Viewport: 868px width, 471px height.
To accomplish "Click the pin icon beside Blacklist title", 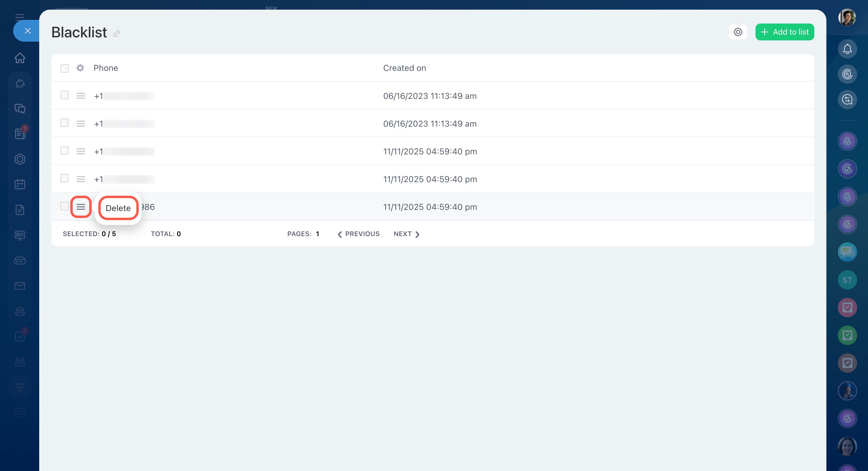I will tap(116, 33).
